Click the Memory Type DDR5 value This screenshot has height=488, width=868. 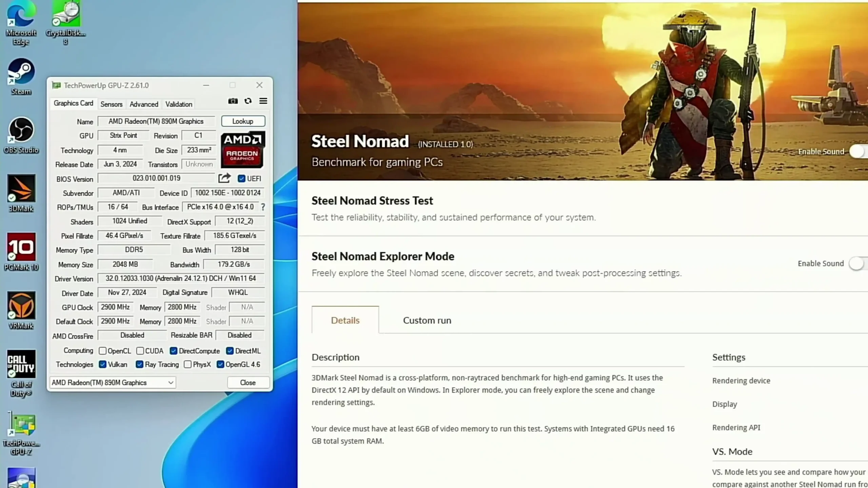click(x=134, y=250)
